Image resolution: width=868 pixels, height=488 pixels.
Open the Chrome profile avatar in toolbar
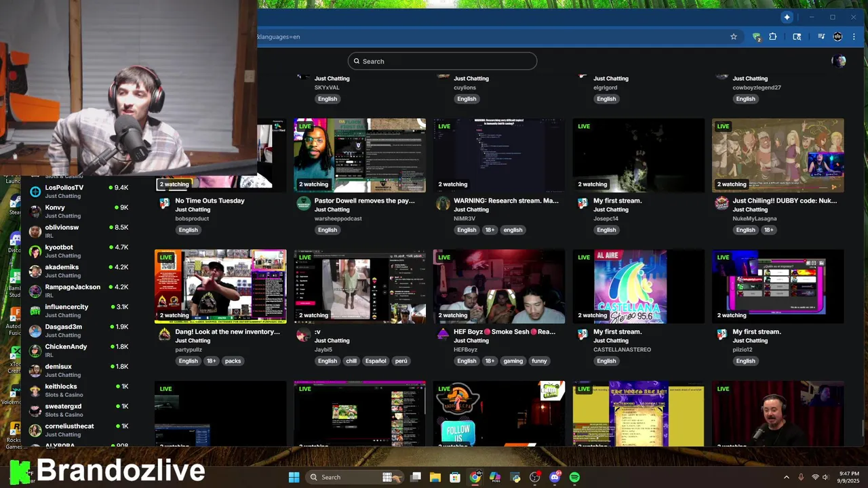pos(837,37)
